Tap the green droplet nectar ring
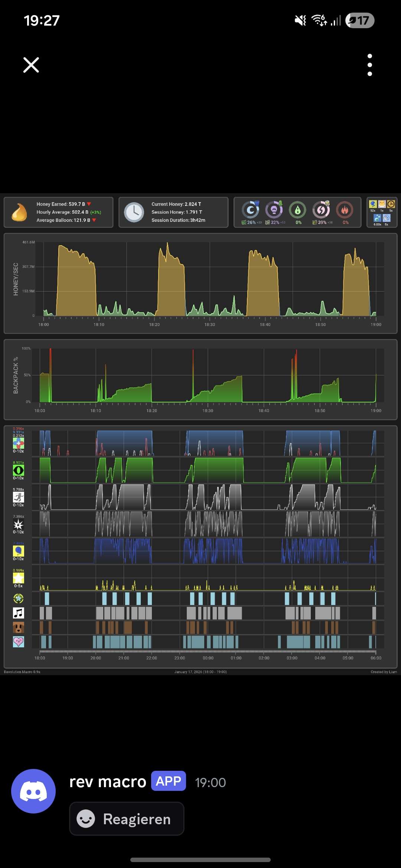401x868 pixels. [x=298, y=210]
